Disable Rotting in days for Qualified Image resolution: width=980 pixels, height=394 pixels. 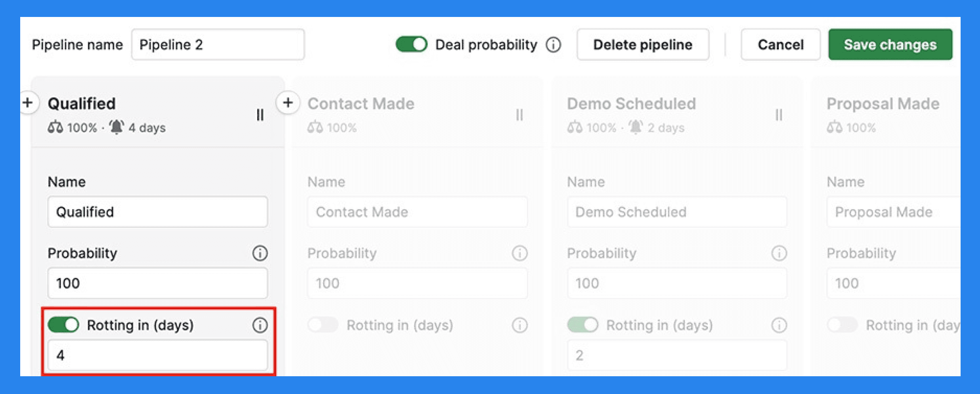click(63, 325)
